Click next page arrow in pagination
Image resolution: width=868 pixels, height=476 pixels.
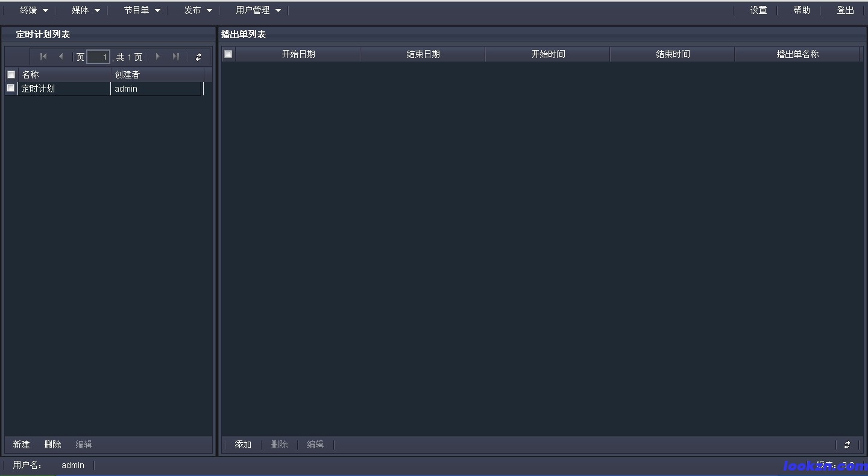(x=158, y=57)
